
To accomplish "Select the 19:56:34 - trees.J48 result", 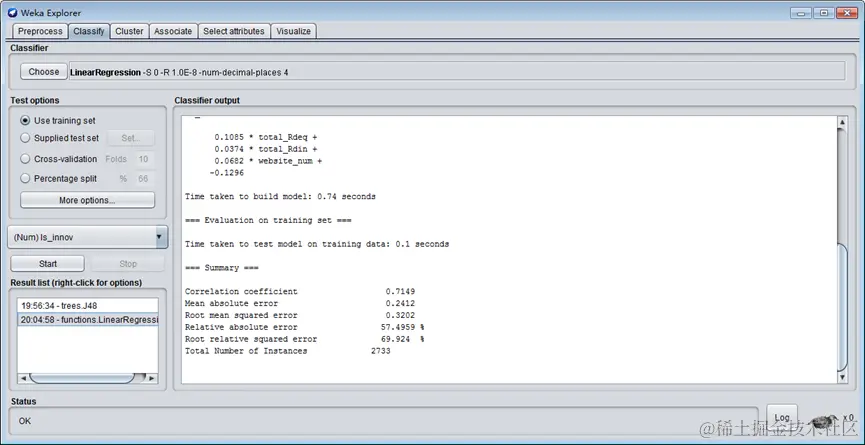I will coord(88,305).
